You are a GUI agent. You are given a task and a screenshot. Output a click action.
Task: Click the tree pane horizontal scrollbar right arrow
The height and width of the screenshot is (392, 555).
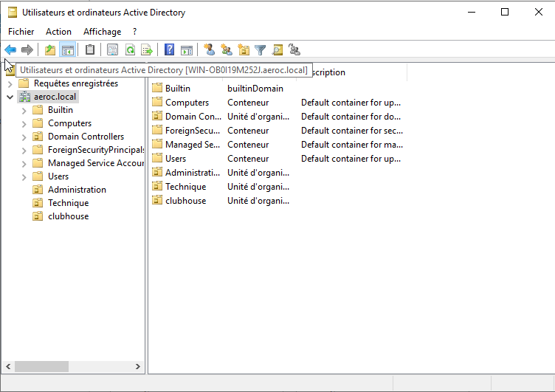click(x=139, y=366)
